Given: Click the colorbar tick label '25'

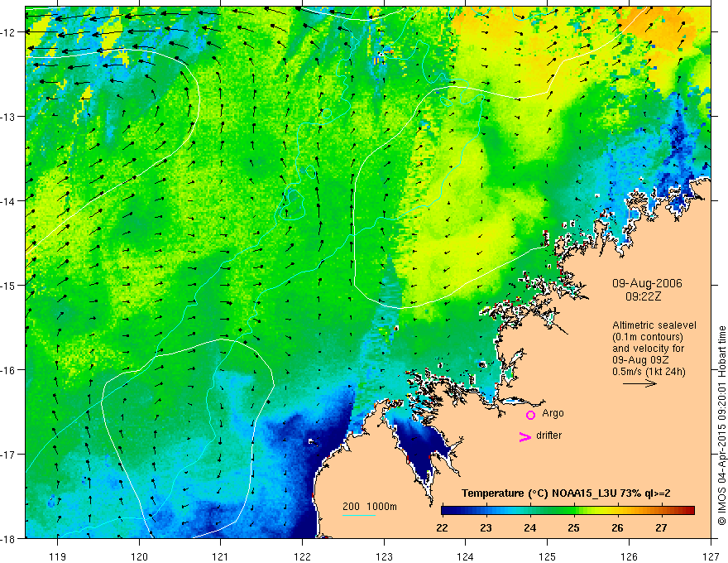Looking at the screenshot, I should [x=573, y=527].
